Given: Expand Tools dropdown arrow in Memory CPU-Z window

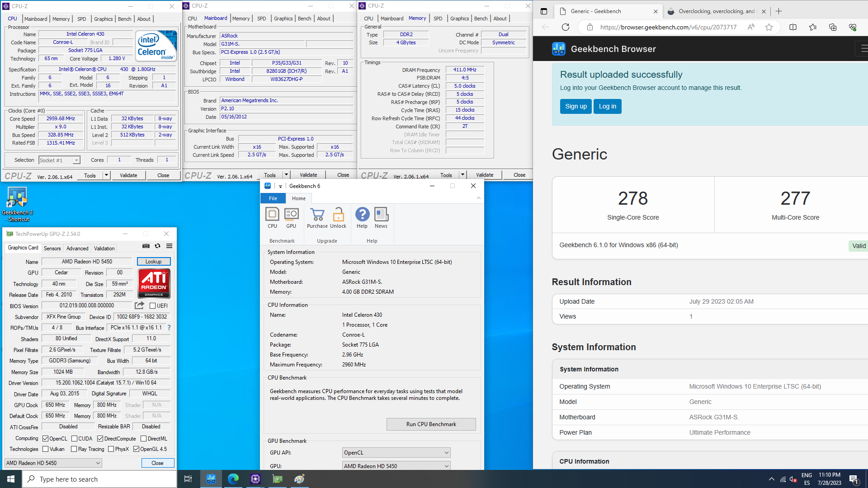Looking at the screenshot, I should point(462,175).
